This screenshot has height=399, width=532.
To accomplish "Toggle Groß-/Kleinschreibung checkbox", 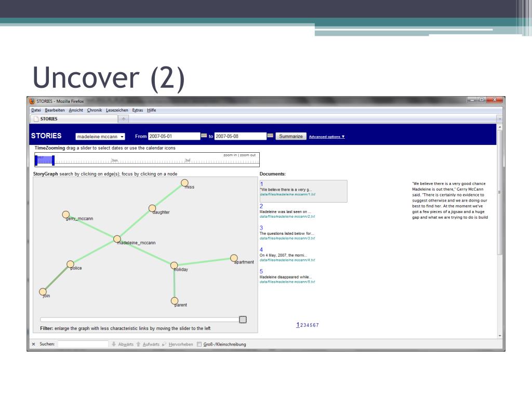I will click(199, 344).
